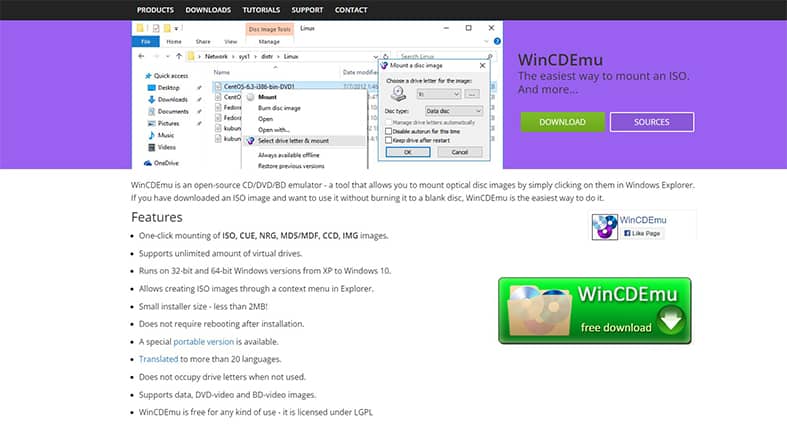The image size is (787, 425).
Task: Open the PRODUCTS menu in site navigation
Action: [x=155, y=10]
